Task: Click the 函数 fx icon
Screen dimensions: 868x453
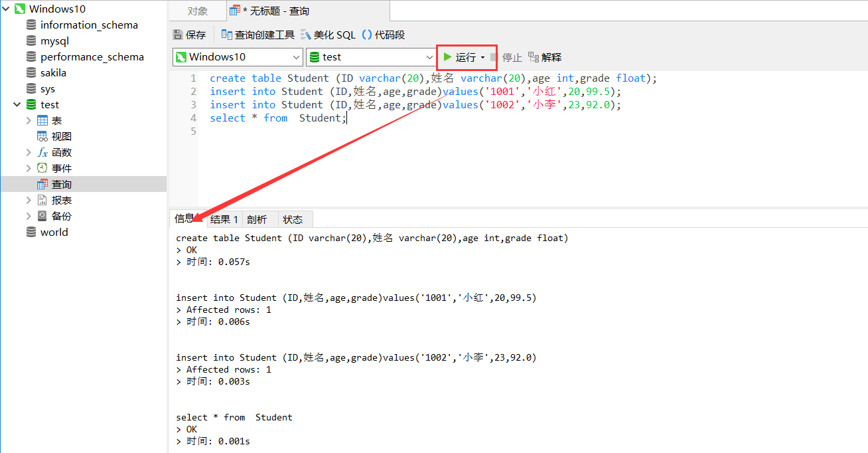Action: click(42, 153)
